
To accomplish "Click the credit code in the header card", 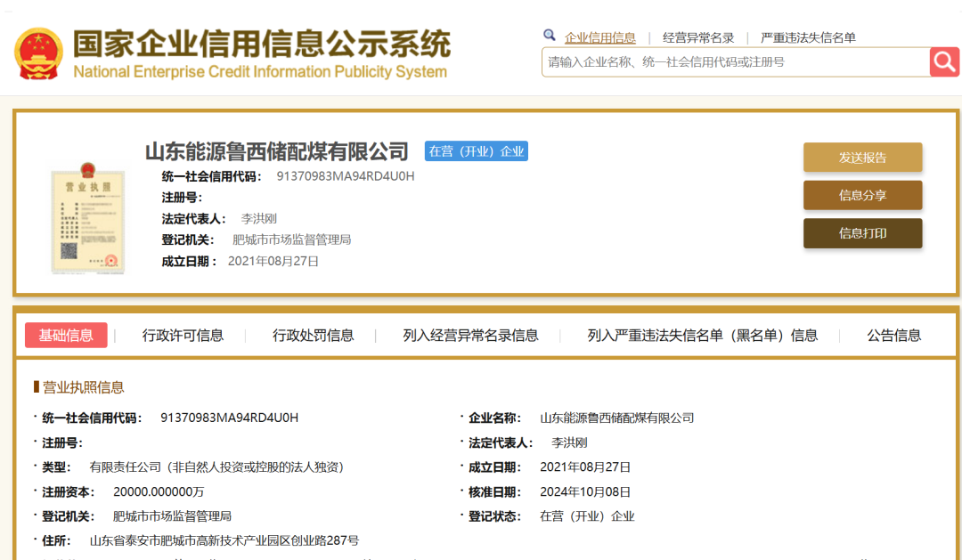I will coord(346,176).
